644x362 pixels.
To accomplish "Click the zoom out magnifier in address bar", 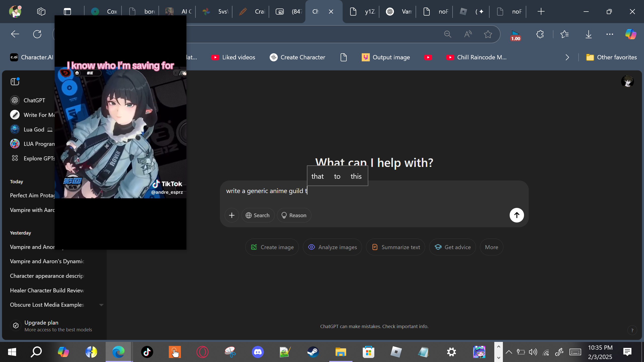I will click(x=448, y=34).
